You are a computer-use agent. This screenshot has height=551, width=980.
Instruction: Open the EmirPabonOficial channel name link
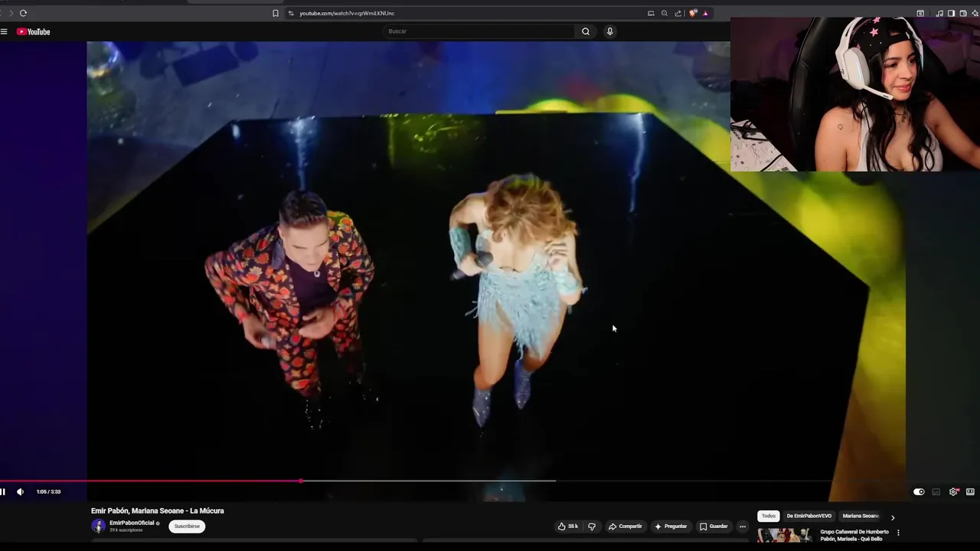coord(132,523)
